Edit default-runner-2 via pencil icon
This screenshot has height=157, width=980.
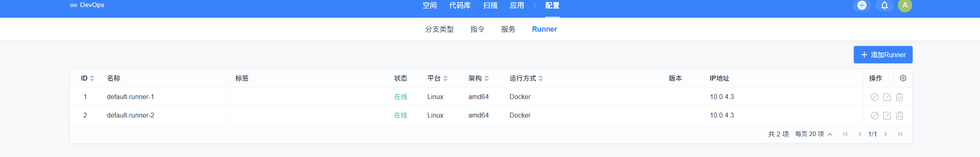pos(887,115)
